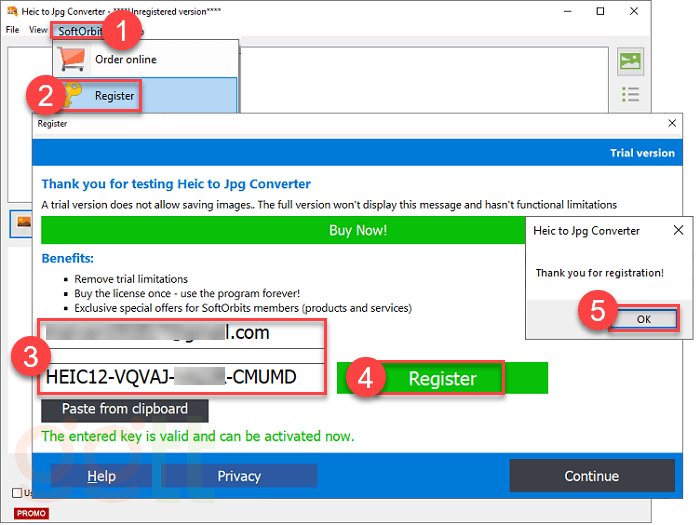
Task: Click Paste from clipboard button
Action: click(125, 409)
